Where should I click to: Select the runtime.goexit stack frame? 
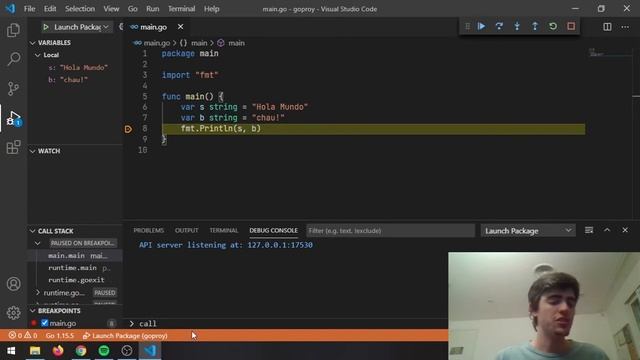[x=75, y=280]
